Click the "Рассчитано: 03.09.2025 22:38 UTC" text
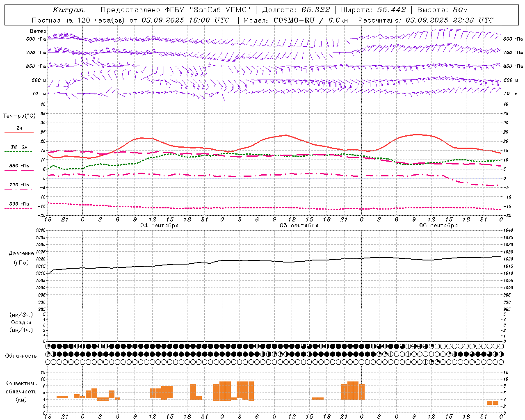Screen dimensions: 525x420 426,20
